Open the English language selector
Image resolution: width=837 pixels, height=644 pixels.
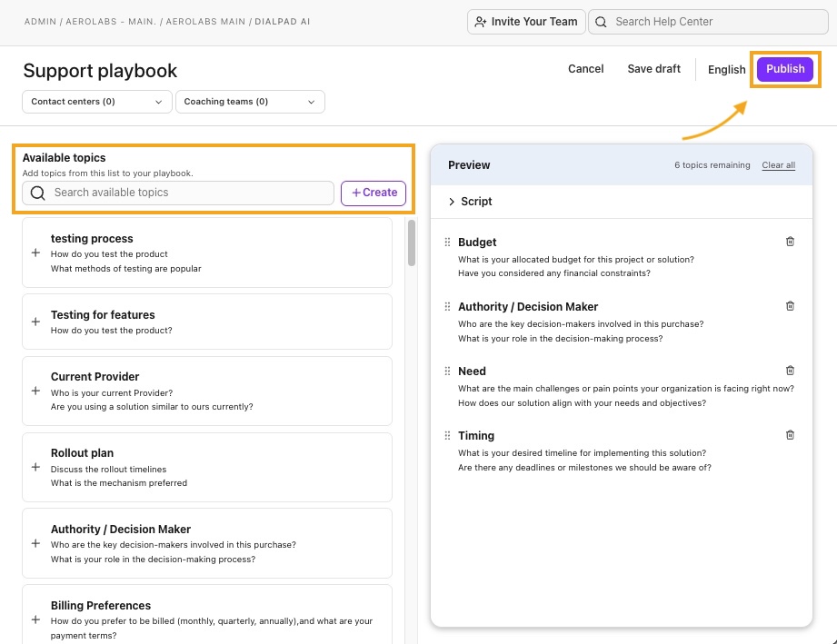click(x=726, y=69)
